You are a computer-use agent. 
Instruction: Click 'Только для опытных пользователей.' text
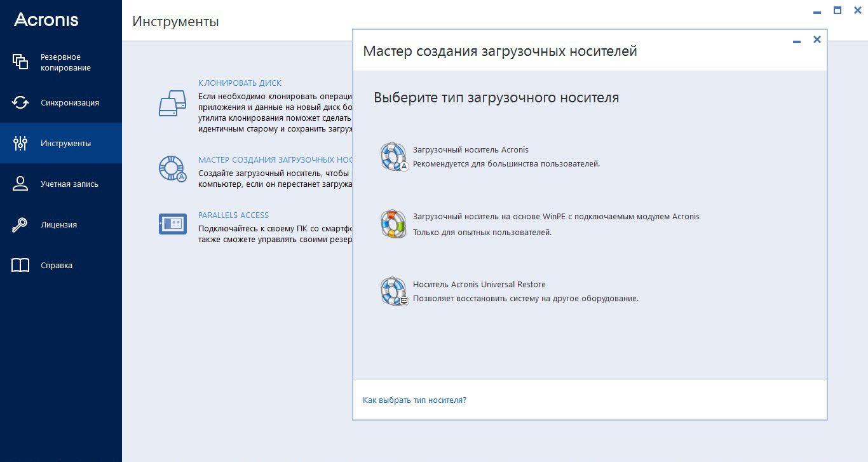coord(482,232)
